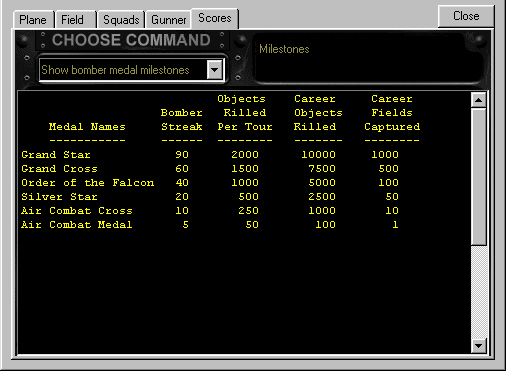The height and width of the screenshot is (371, 506).
Task: Select the Air Combat Cross row
Action: click(x=210, y=211)
